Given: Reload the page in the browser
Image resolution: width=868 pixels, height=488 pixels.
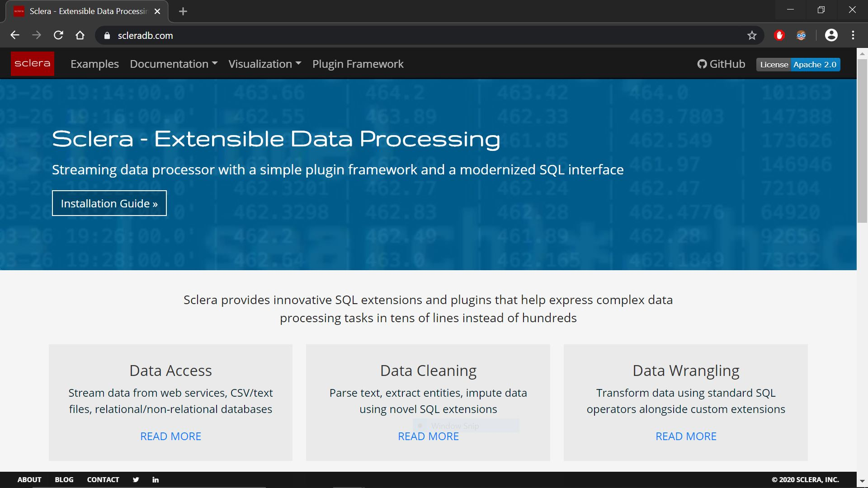Looking at the screenshot, I should click(58, 35).
